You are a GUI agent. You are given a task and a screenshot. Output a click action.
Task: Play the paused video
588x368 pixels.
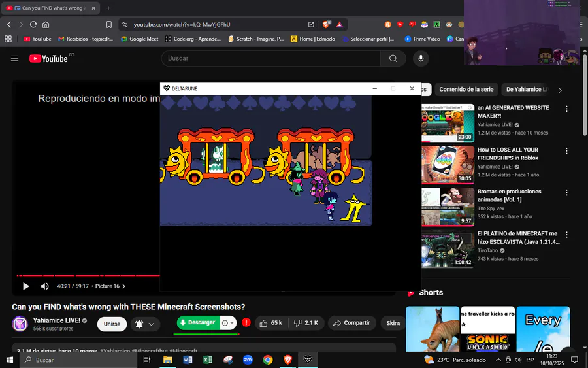pyautogui.click(x=26, y=286)
